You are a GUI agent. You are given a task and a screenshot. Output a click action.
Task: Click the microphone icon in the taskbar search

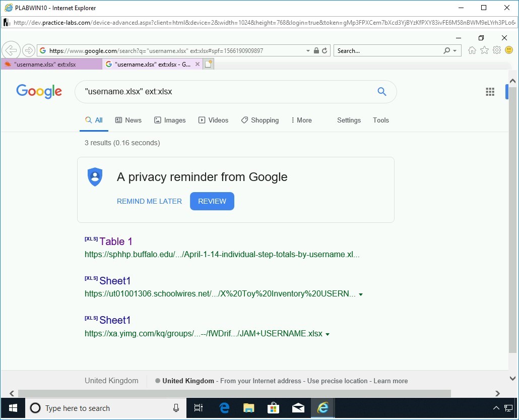click(x=175, y=408)
